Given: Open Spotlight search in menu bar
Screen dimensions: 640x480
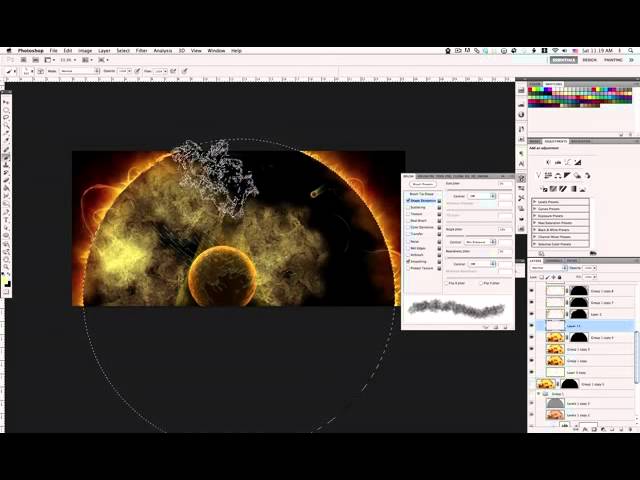Looking at the screenshot, I should click(x=631, y=51).
